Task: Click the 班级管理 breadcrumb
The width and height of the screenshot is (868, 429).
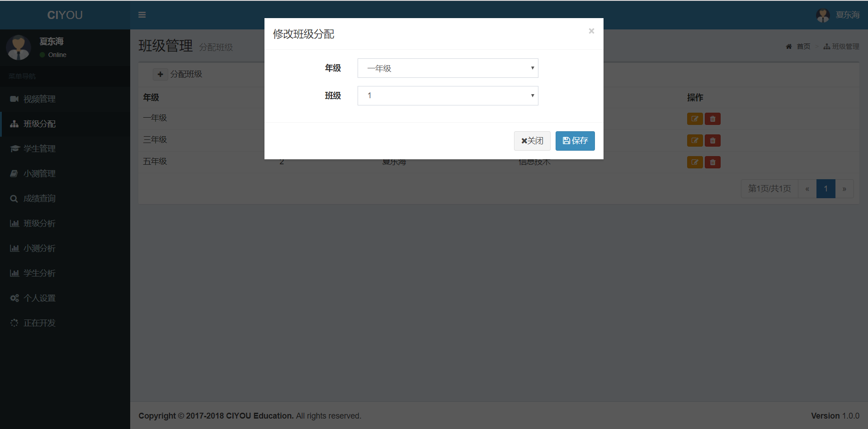Action: (x=841, y=47)
